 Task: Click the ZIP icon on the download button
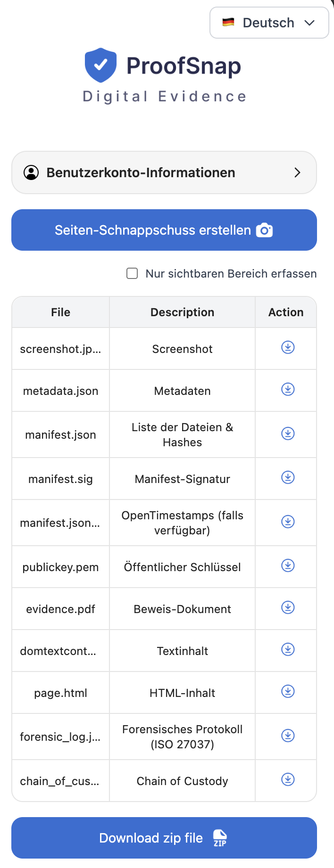(x=219, y=838)
